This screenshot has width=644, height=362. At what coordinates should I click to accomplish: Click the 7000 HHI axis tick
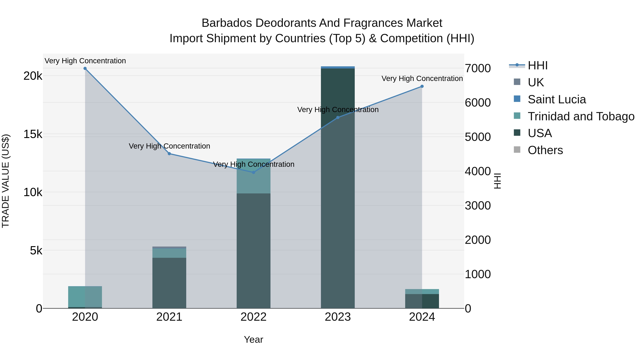point(478,68)
